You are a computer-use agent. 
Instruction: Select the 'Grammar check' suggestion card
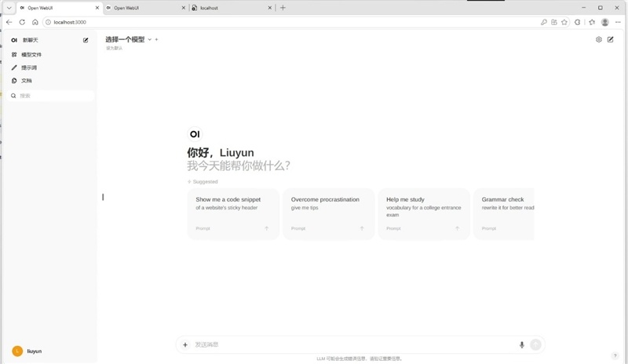[x=504, y=214]
